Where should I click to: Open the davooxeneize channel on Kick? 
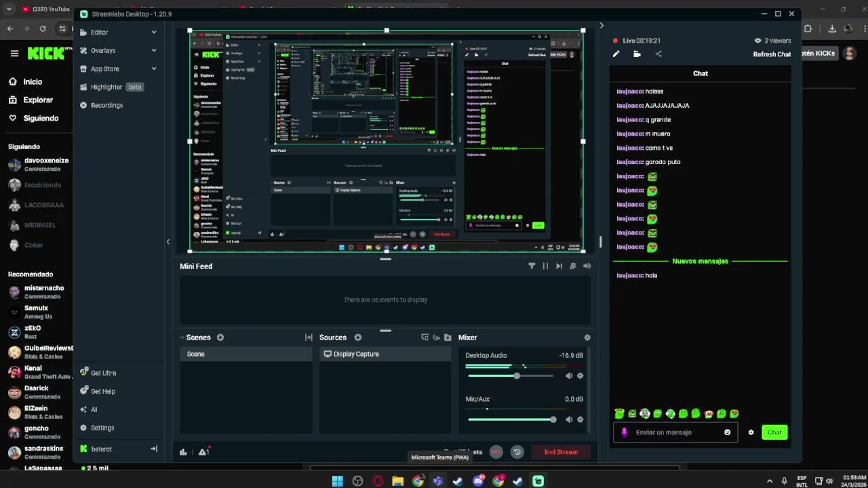(39, 165)
